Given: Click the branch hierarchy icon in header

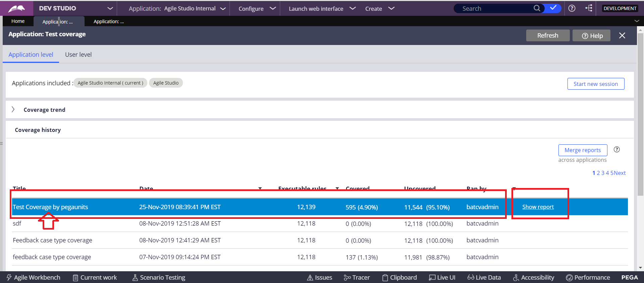Looking at the screenshot, I should pyautogui.click(x=589, y=8).
